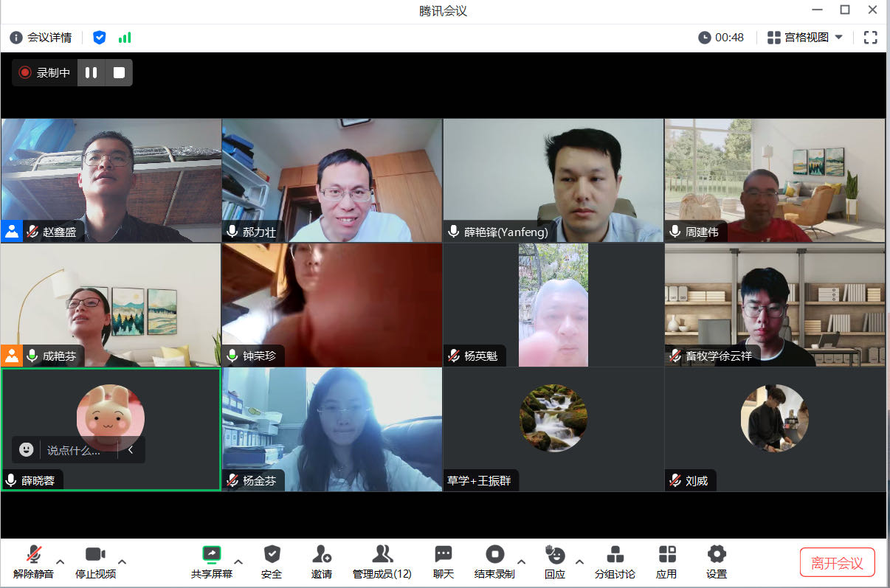Open 管理成员(12) member panel
This screenshot has height=588, width=890.
pyautogui.click(x=382, y=563)
